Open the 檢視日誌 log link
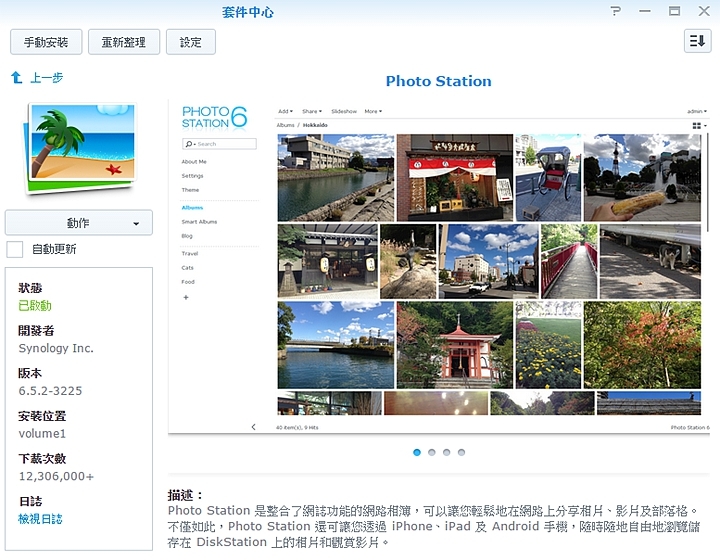 click(x=40, y=519)
